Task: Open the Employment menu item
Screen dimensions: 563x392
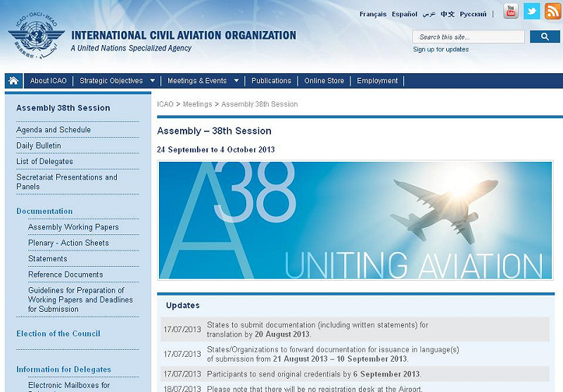Action: click(377, 81)
